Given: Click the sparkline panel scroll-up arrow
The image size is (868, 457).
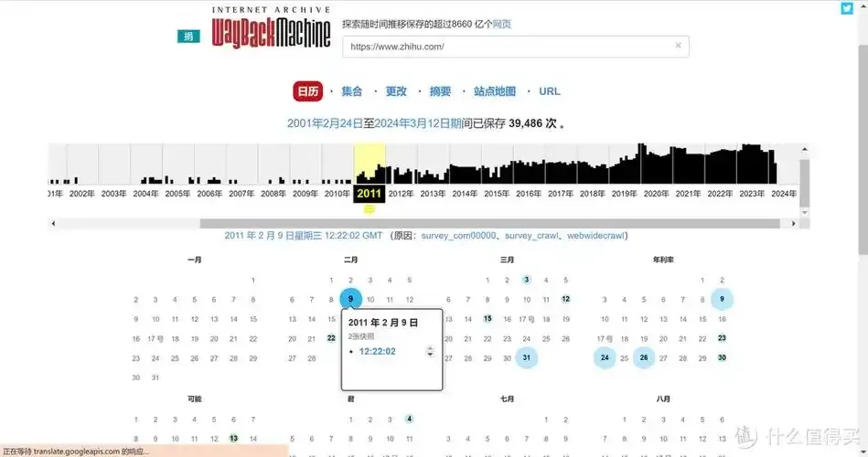Looking at the screenshot, I should click(x=804, y=149).
